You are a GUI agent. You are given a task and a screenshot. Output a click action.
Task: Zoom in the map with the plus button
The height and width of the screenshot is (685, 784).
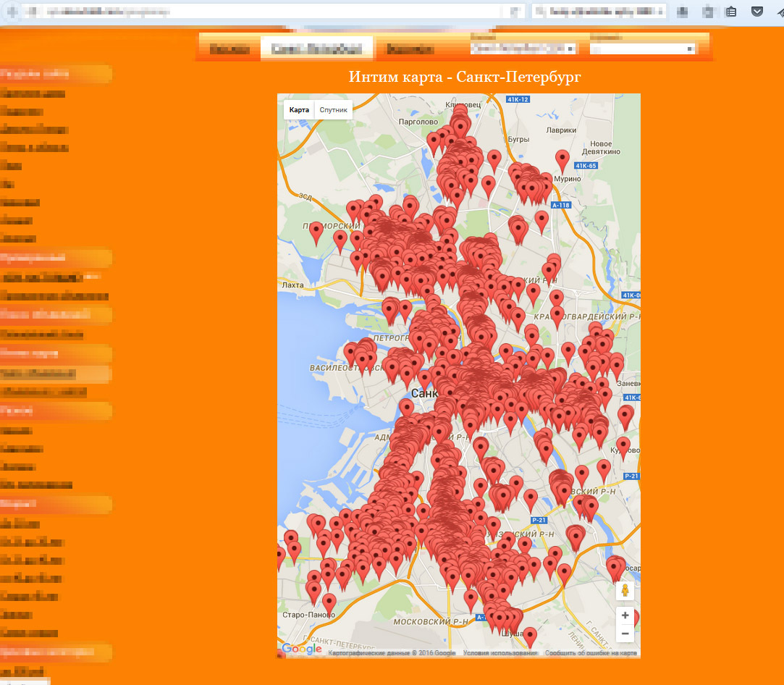pos(625,616)
